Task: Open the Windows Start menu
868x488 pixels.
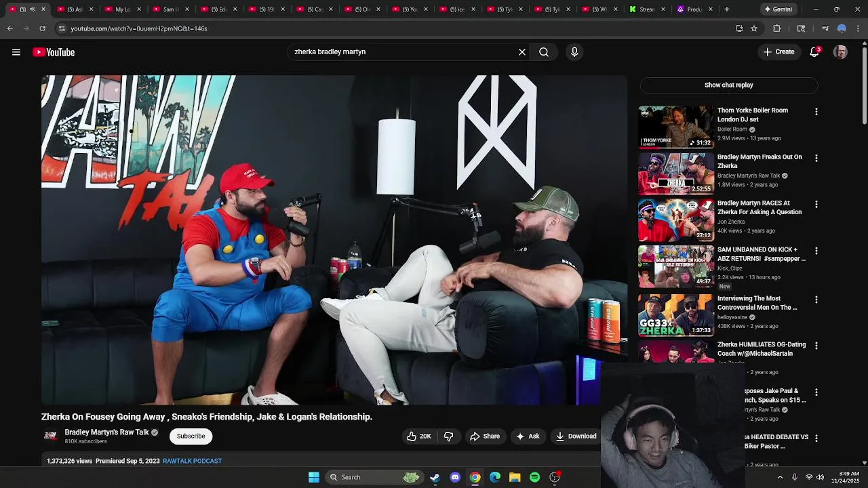Action: tap(314, 477)
